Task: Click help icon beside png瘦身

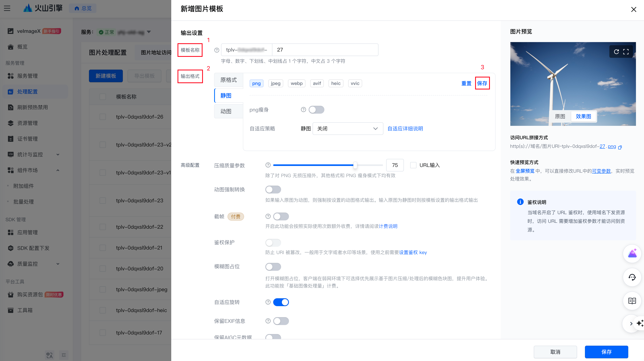Action: (303, 110)
